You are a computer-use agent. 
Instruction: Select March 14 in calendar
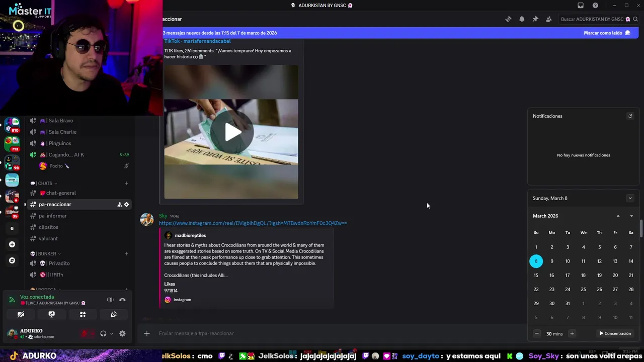[631, 261]
